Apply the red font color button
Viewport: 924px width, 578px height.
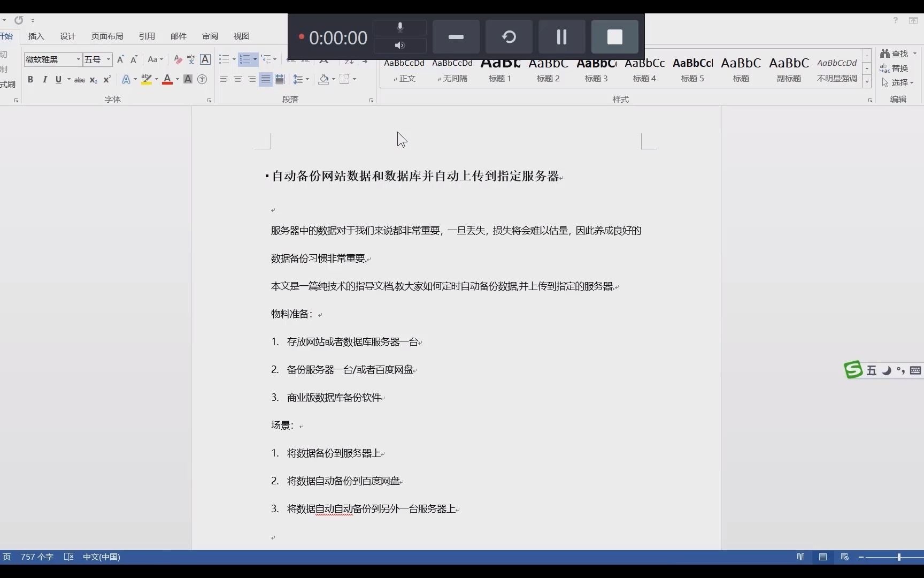pyautogui.click(x=167, y=79)
